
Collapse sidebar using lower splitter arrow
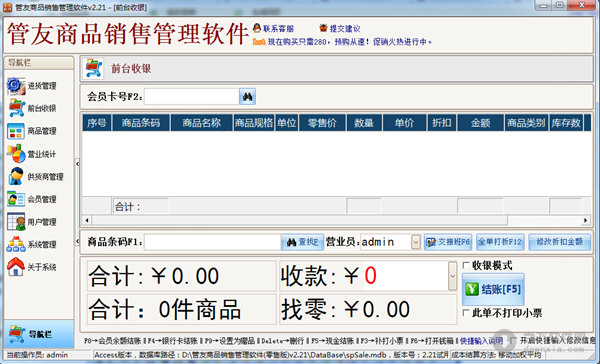point(77,242)
